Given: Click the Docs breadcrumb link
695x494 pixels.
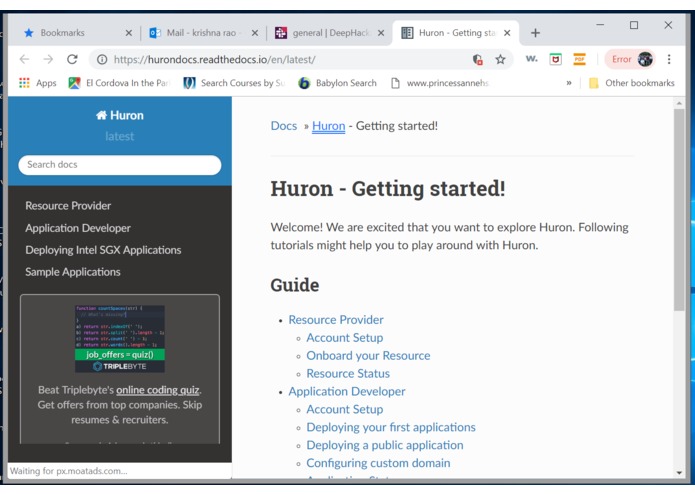Looking at the screenshot, I should (x=284, y=126).
